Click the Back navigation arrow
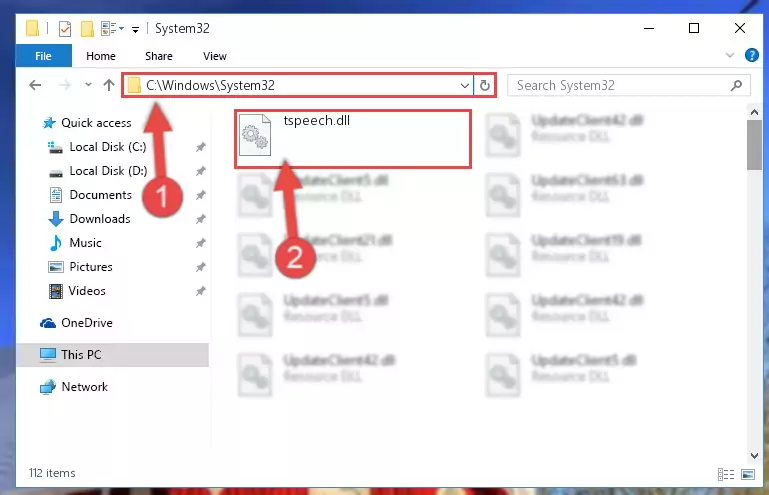769x495 pixels. [35, 85]
